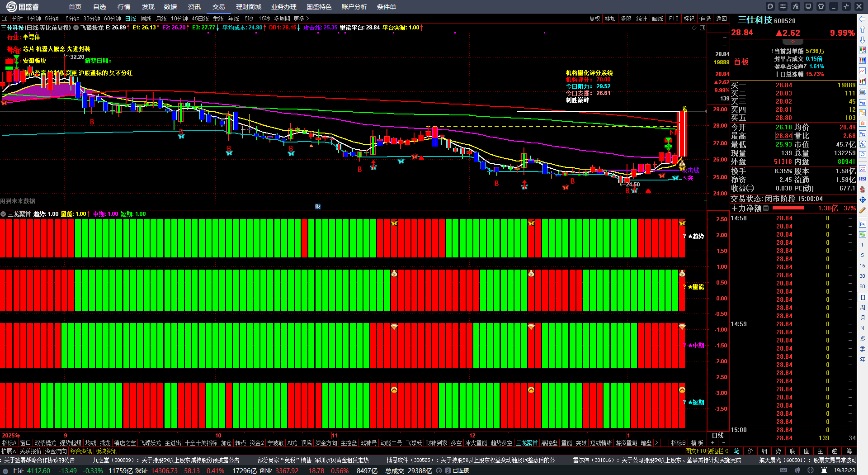Screen dimensions: 868x475
Task: Click the 上证 index value in status bar
Action: pyautogui.click(x=38, y=470)
